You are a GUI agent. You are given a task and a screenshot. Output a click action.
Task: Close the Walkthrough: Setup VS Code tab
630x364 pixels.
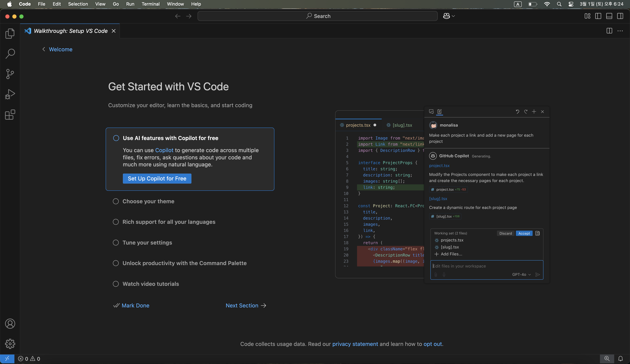114,31
